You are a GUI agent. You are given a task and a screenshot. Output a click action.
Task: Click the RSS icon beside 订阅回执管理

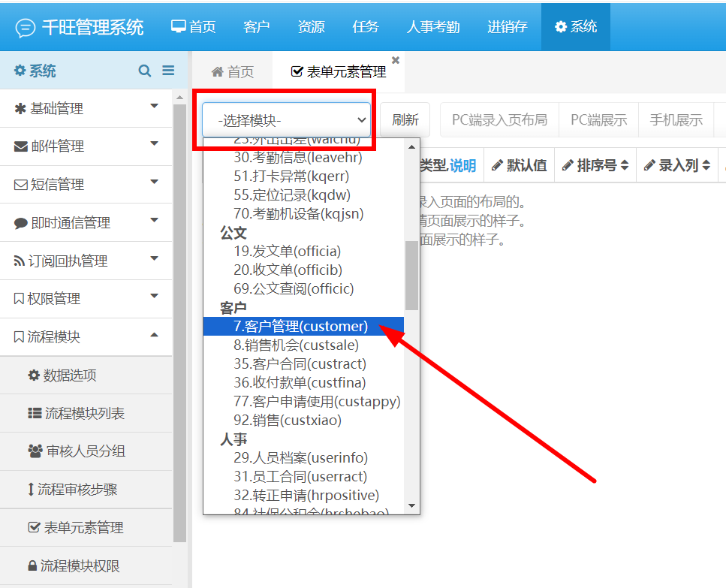point(20,261)
